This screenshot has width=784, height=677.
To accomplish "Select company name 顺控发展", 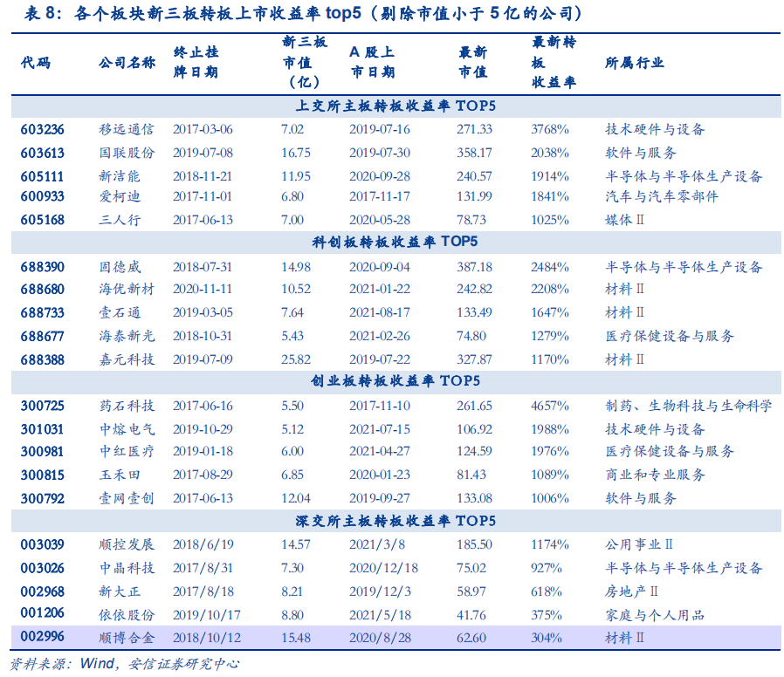I will (127, 544).
